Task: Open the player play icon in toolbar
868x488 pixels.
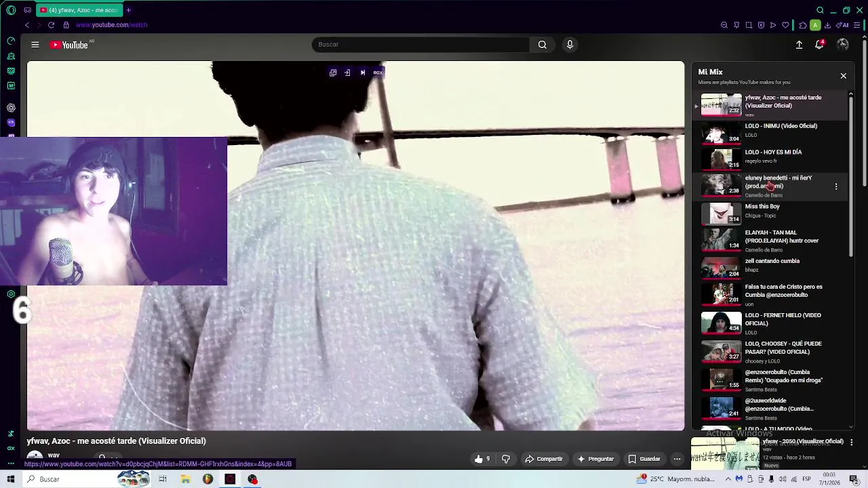Action: click(x=773, y=25)
